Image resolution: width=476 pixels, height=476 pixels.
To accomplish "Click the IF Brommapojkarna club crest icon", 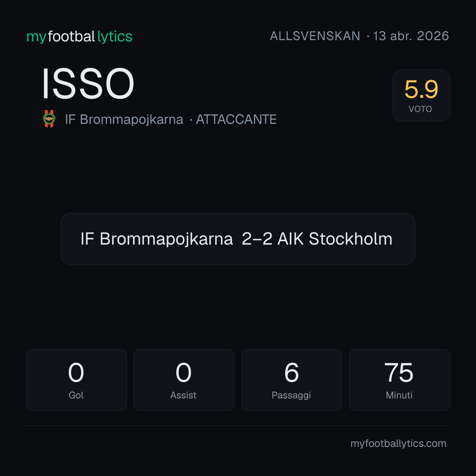I will 49,119.
